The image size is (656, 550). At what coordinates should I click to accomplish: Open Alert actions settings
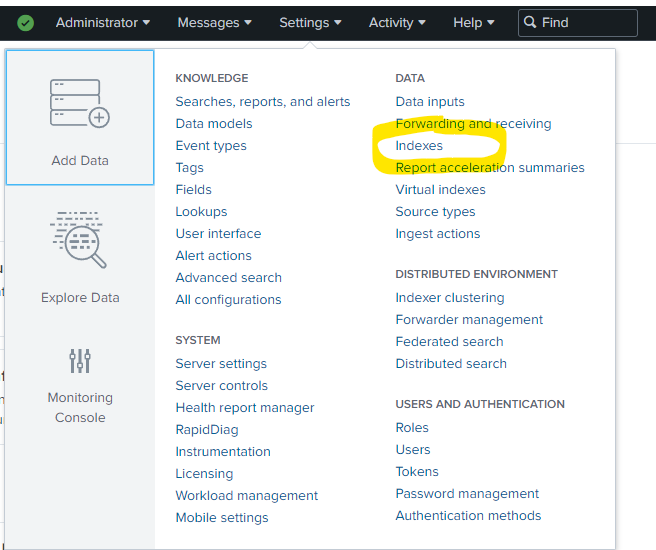pos(213,256)
